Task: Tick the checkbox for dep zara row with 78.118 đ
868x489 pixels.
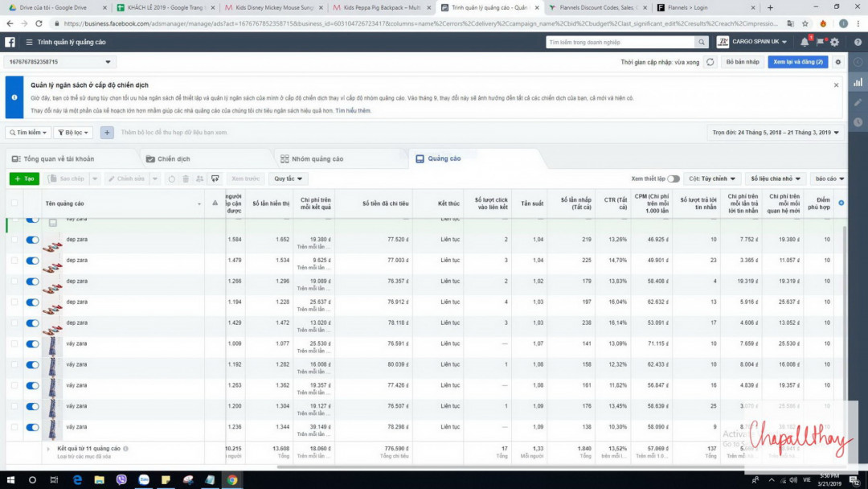Action: click(x=14, y=323)
